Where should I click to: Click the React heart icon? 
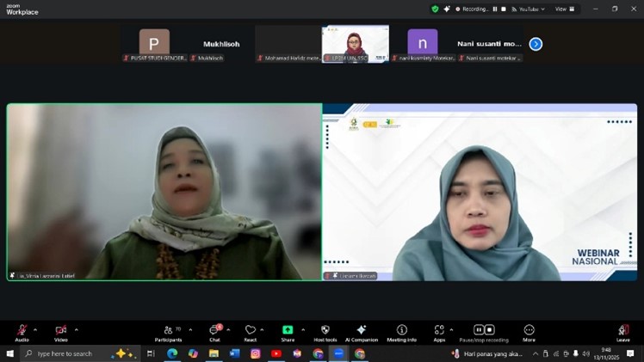point(251,331)
